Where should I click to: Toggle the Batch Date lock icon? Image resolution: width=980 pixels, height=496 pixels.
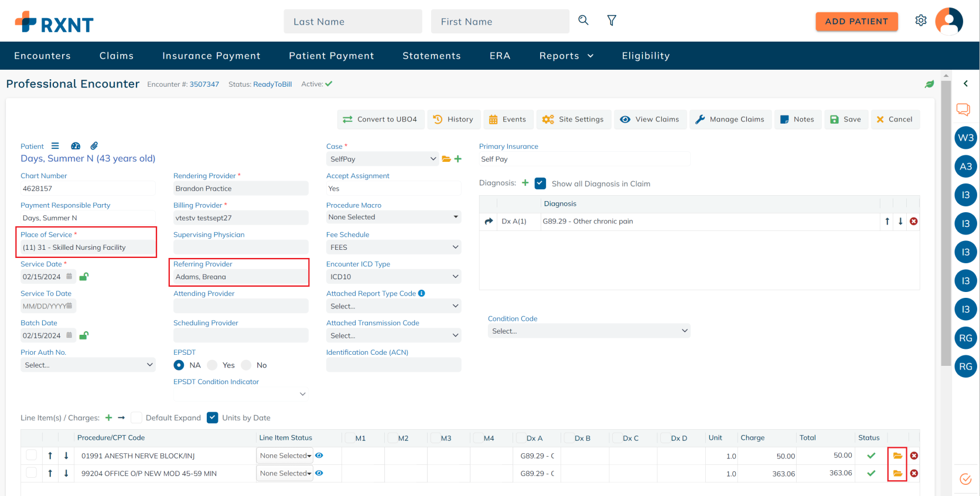click(x=84, y=335)
